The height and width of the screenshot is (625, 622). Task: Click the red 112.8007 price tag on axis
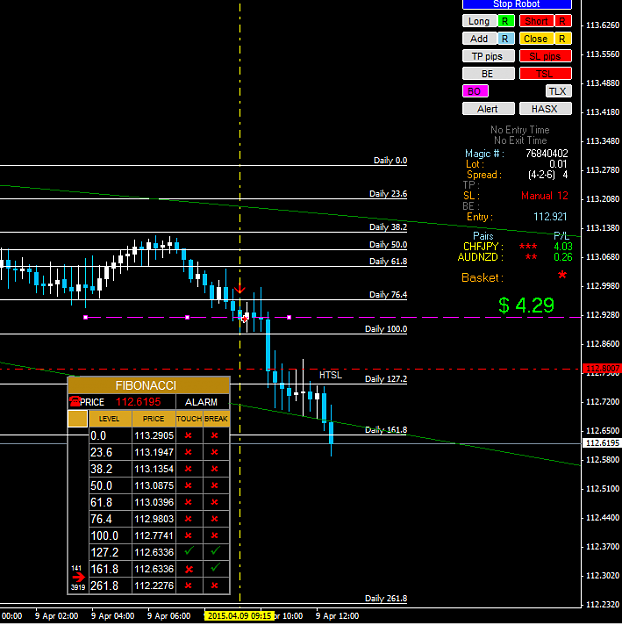pyautogui.click(x=602, y=368)
